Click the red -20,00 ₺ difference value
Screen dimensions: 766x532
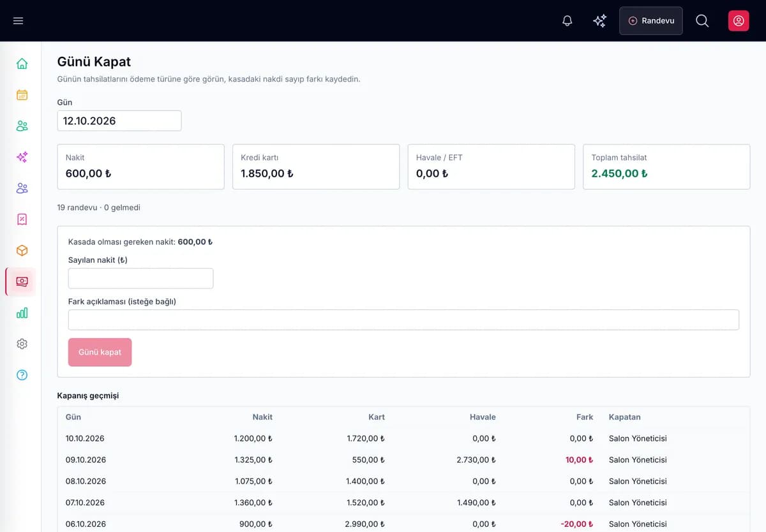577,524
